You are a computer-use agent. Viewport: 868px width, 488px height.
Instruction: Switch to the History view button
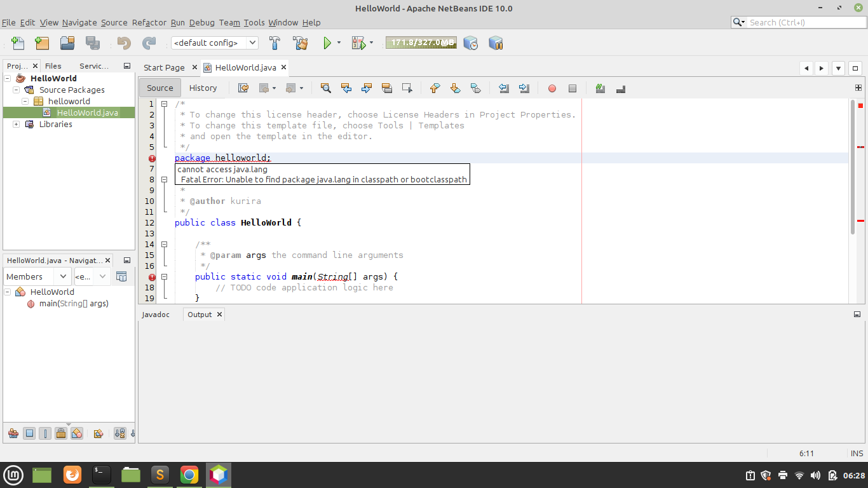[x=203, y=88]
